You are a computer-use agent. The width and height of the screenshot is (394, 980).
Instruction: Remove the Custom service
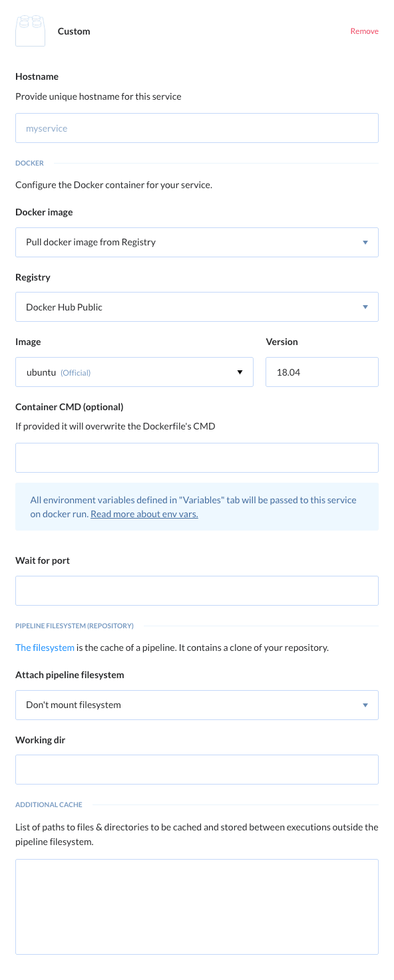click(x=364, y=31)
